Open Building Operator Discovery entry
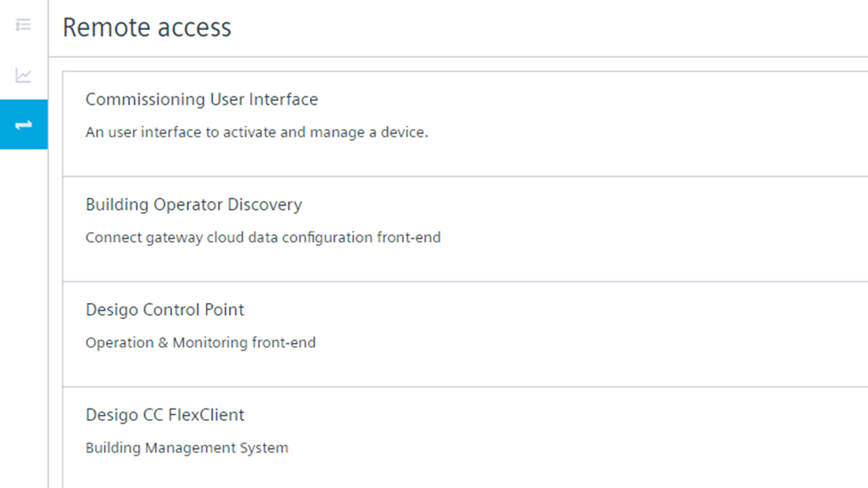The image size is (868, 488). [465, 229]
